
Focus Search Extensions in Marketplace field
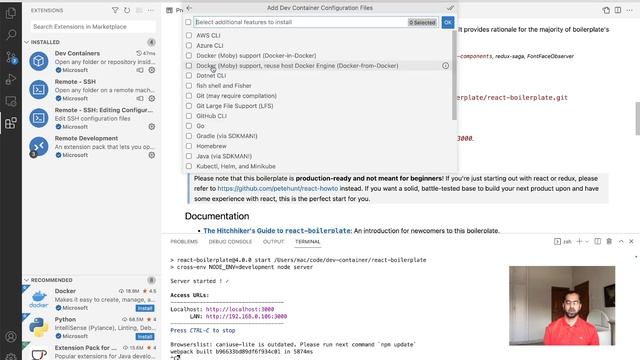[93, 27]
